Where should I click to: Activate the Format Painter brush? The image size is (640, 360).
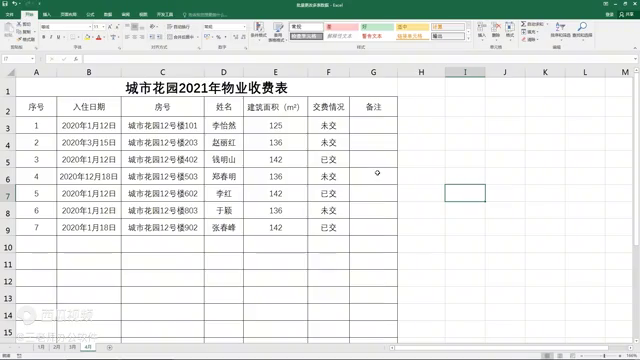click(x=25, y=39)
